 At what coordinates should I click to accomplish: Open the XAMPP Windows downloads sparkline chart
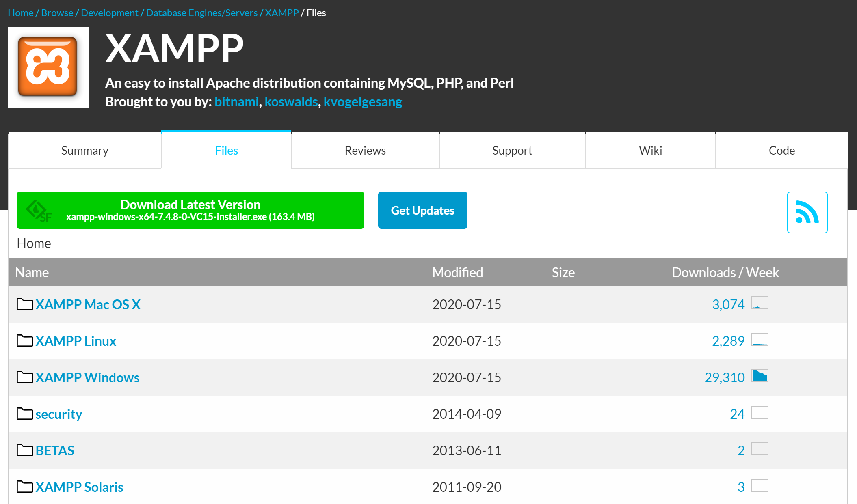coord(760,376)
